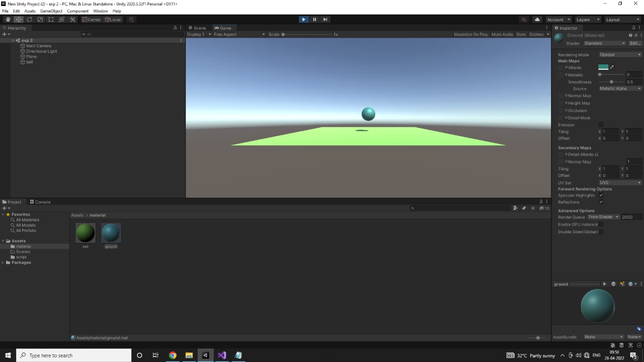Save search star in Project panel

533,208
